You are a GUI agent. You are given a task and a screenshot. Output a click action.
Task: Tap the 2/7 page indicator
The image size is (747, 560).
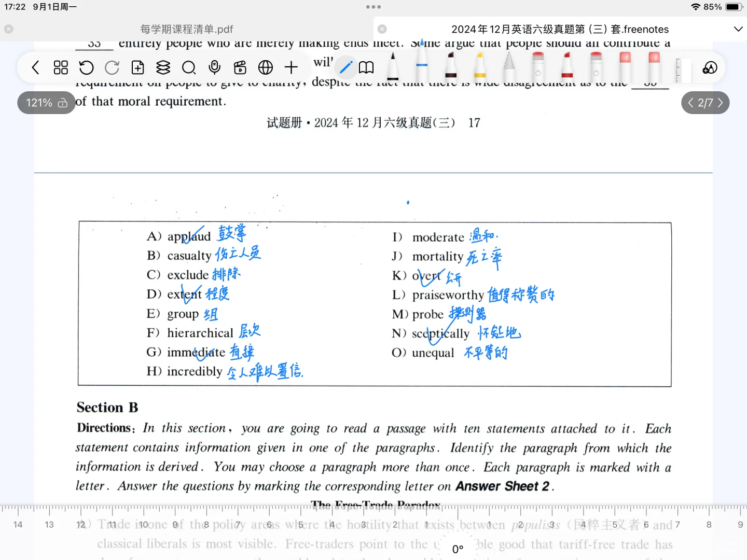point(705,103)
